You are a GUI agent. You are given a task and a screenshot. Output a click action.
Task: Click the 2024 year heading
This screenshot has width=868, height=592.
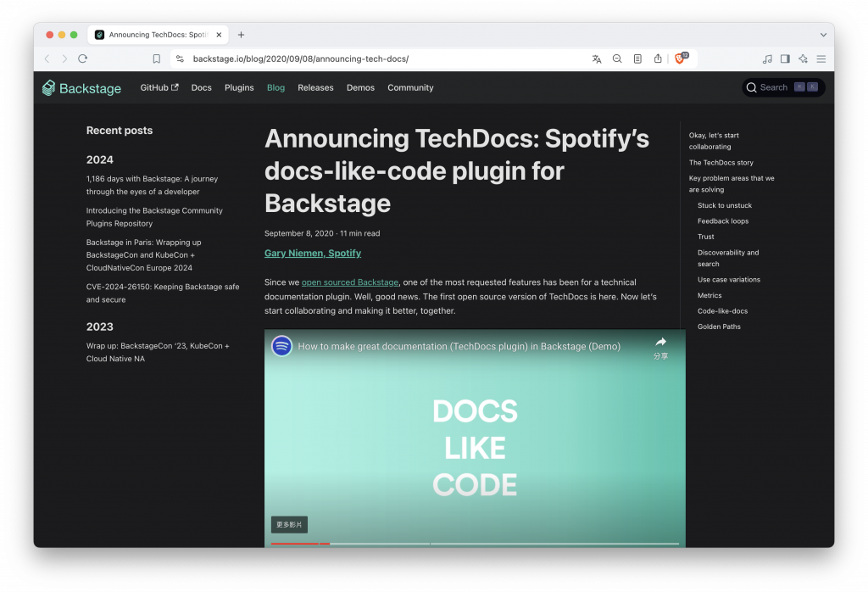(100, 159)
